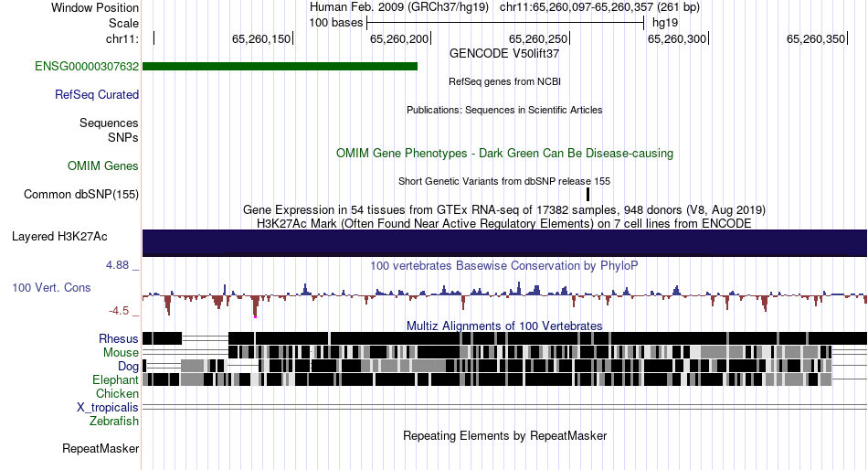This screenshot has width=868, height=470.
Task: Select the green ENSG00000307632 gene bar
Action: (281, 67)
